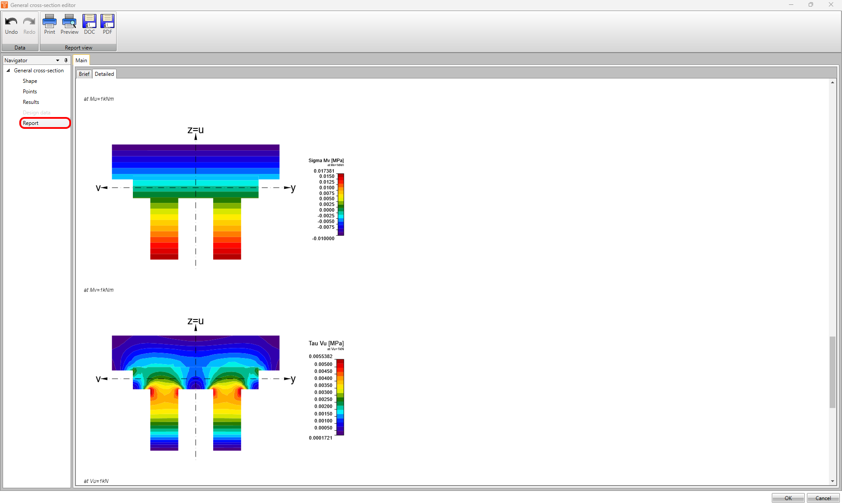
Task: Click the Redo icon
Action: point(29,25)
